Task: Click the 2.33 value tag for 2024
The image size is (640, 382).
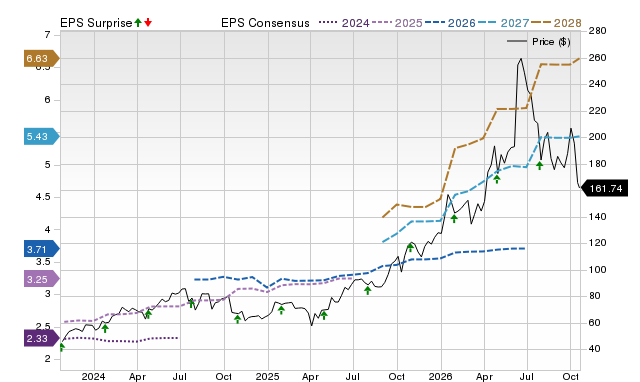Action: (x=41, y=338)
